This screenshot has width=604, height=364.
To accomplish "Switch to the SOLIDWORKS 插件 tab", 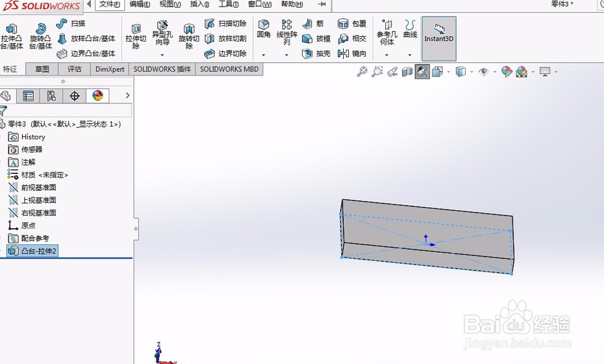I will [162, 69].
